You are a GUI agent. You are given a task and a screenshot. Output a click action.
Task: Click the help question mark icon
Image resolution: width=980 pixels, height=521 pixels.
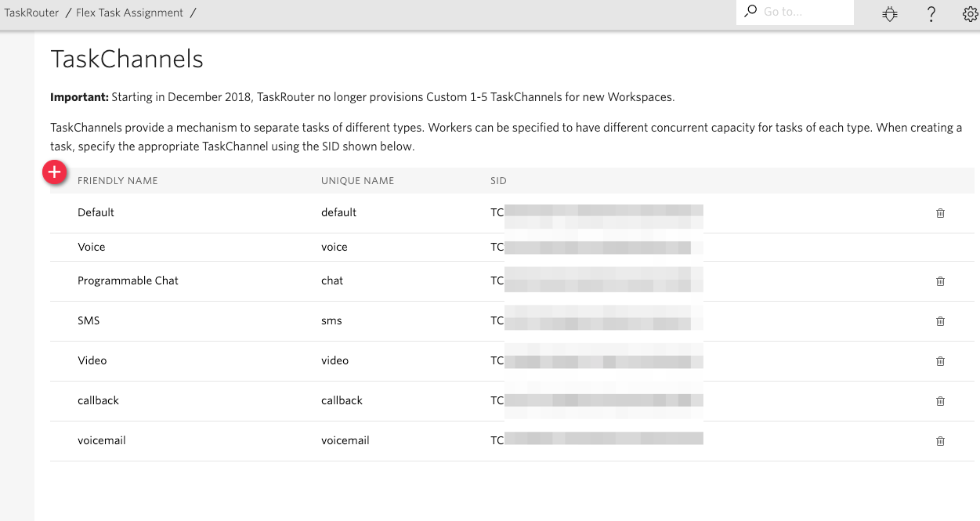931,13
